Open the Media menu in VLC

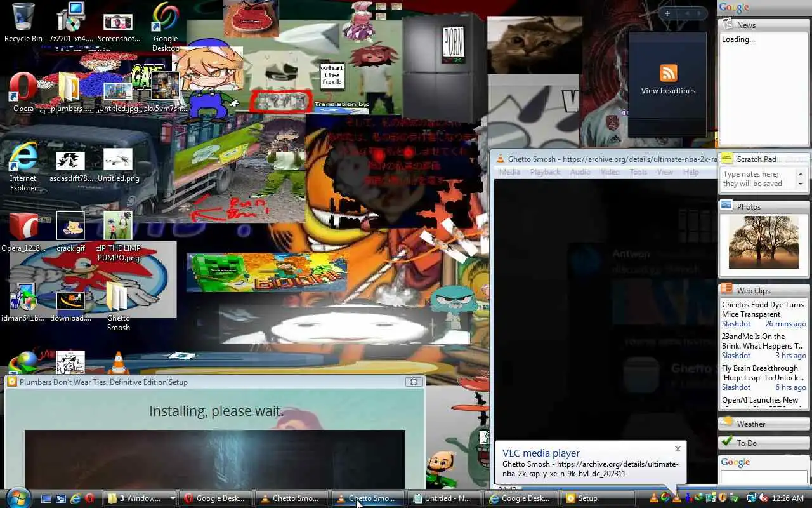coord(509,172)
